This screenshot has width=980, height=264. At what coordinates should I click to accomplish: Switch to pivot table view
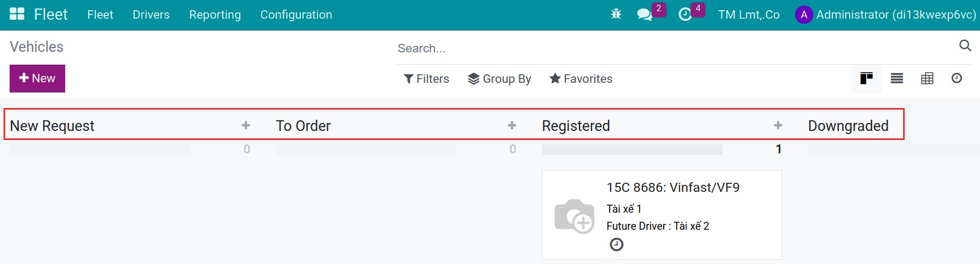[x=927, y=79]
